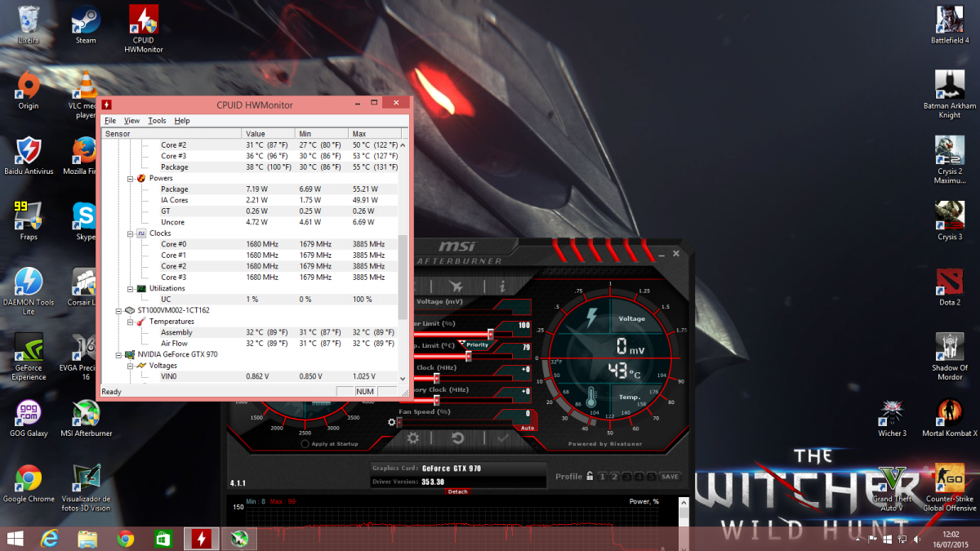Open File Explorer from the taskbar
The image size is (980, 551).
(87, 539)
